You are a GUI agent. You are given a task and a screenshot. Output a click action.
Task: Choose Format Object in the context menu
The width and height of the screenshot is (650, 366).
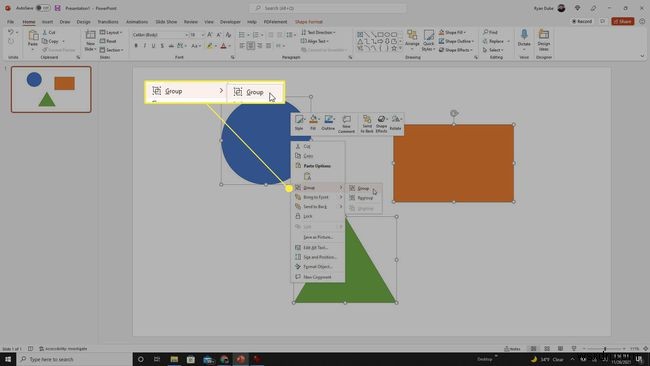coord(318,267)
